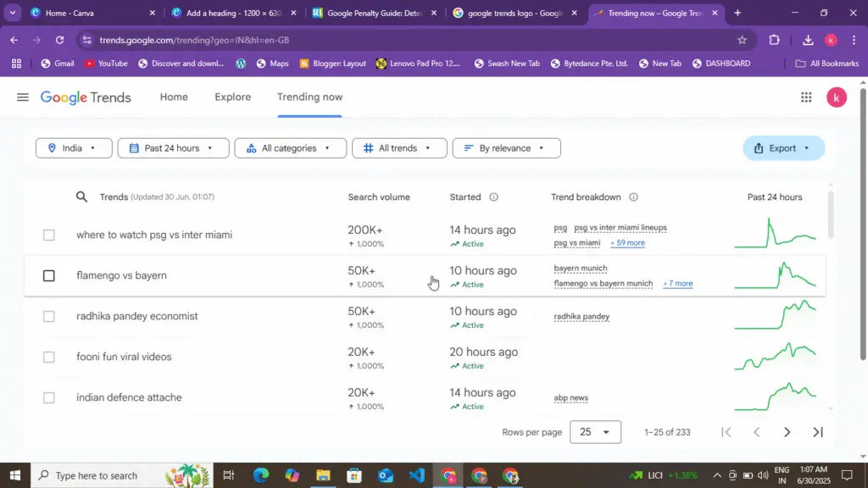This screenshot has height=488, width=868.
Task: Select the Trending now tab
Action: (309, 97)
